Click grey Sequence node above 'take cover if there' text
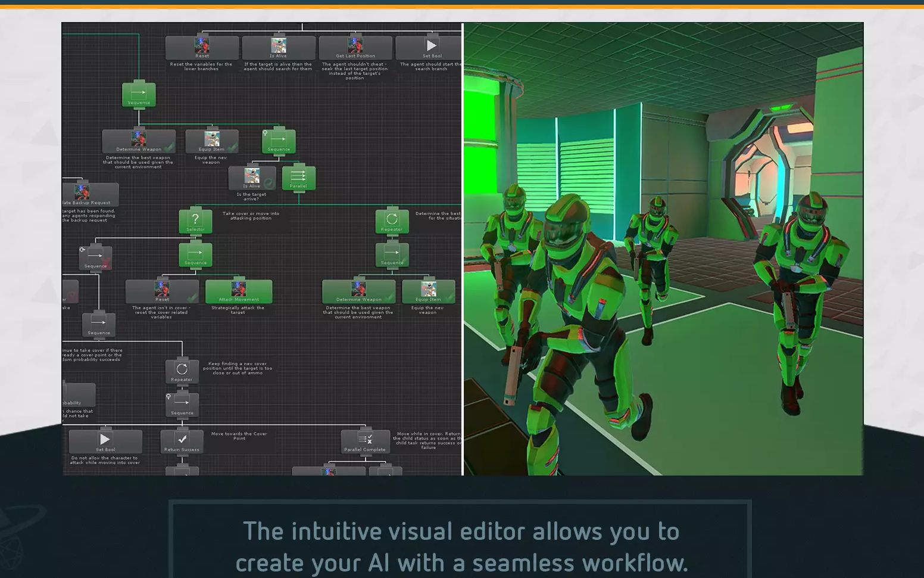Image resolution: width=924 pixels, height=578 pixels. (99, 325)
